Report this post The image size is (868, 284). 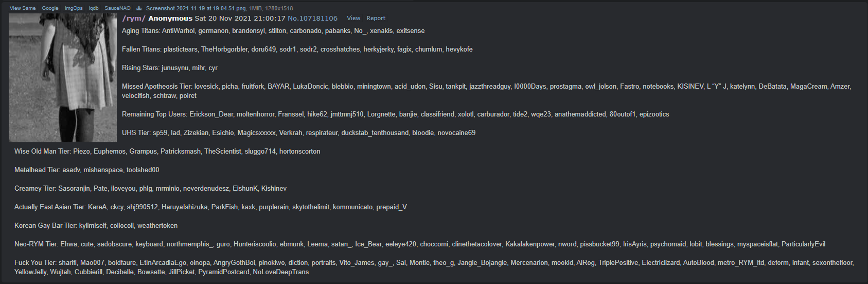[376, 18]
